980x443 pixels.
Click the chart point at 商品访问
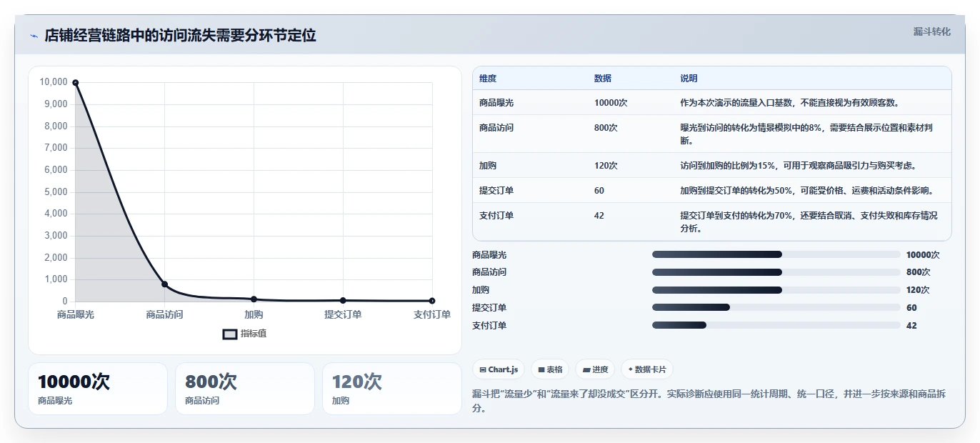click(x=164, y=284)
